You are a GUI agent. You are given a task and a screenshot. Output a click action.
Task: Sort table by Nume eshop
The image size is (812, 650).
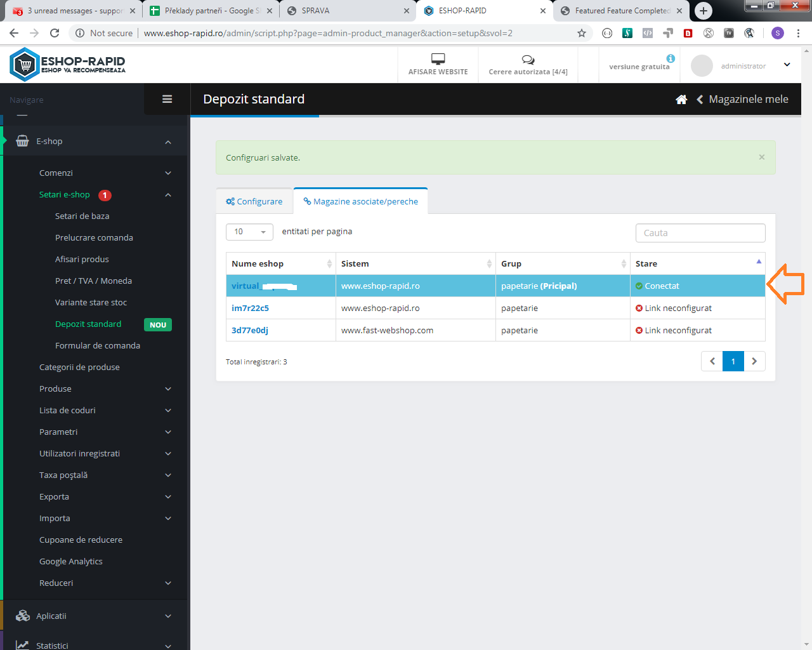[x=281, y=263]
